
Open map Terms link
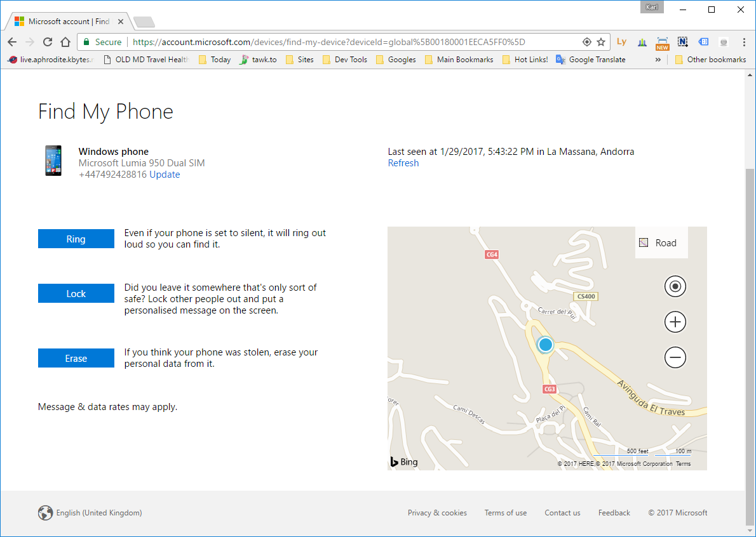click(683, 464)
